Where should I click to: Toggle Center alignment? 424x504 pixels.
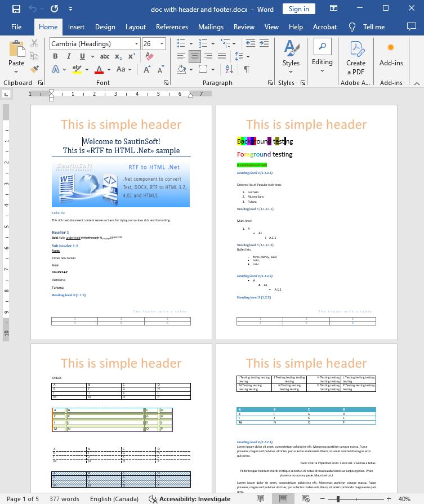194,56
